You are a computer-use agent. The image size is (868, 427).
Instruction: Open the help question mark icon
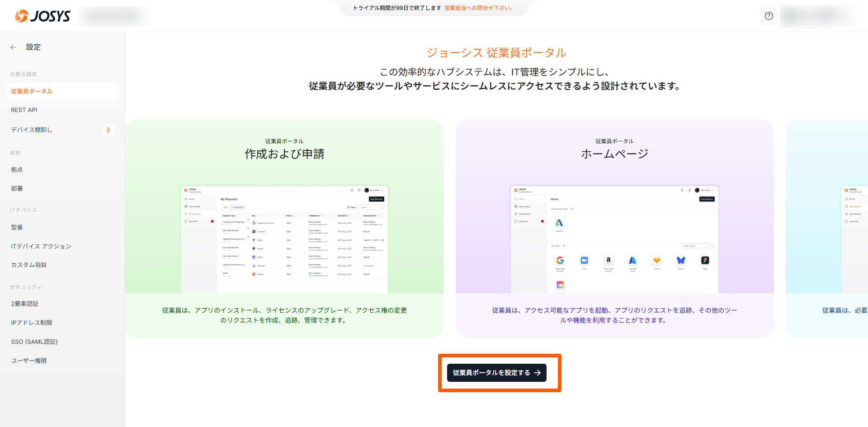[x=769, y=16]
